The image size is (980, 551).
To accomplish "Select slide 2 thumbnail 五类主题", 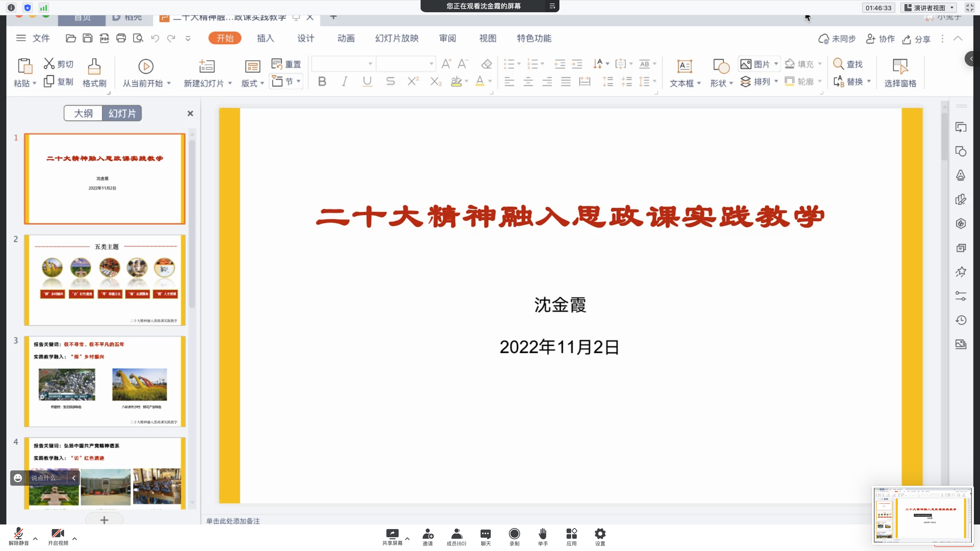I will point(105,280).
